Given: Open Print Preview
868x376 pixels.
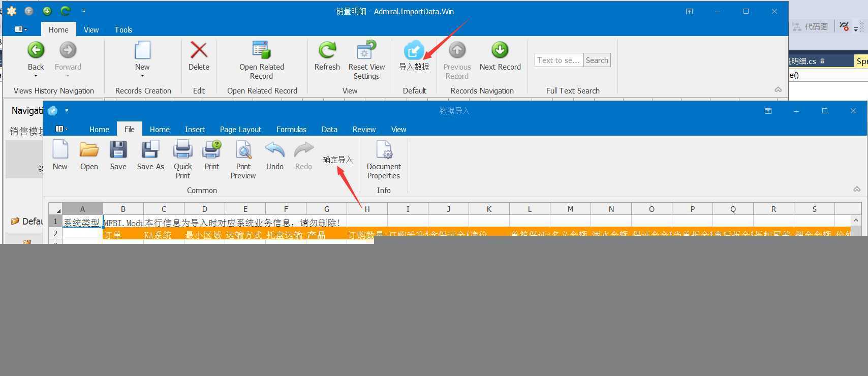Looking at the screenshot, I should tap(243, 150).
